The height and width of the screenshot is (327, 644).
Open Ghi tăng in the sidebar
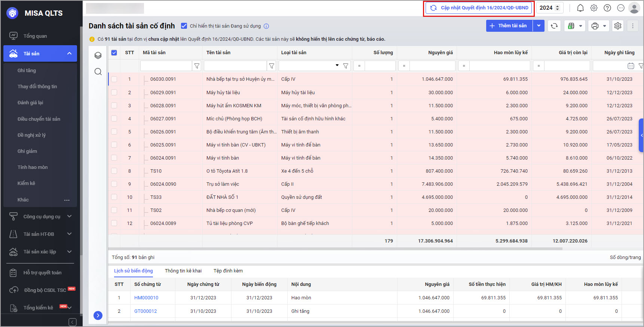[27, 70]
